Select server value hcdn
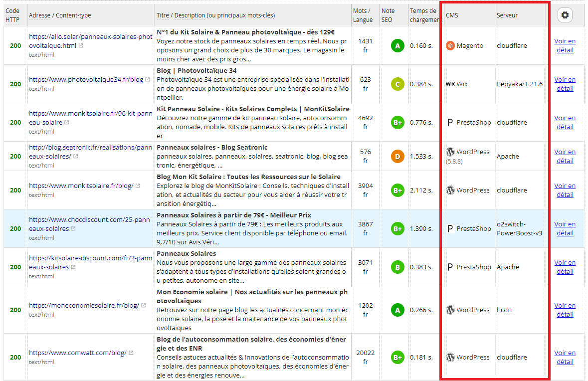This screenshot has width=588, height=381. 504,310
